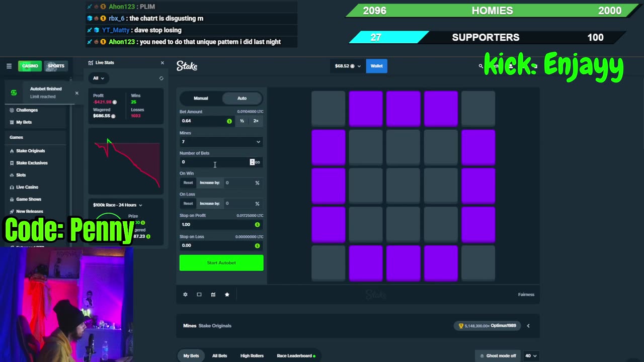
Task: Select the High Rollers tab
Action: (x=252, y=356)
